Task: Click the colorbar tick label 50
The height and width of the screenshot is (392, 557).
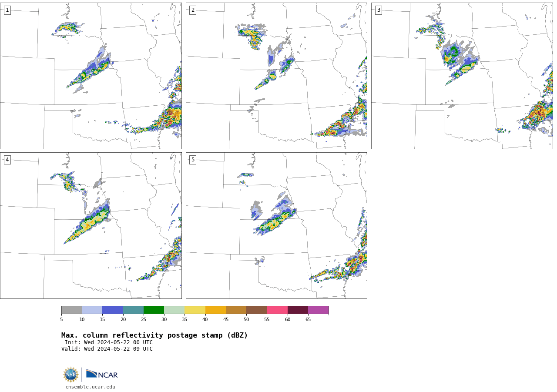Action: (x=246, y=320)
